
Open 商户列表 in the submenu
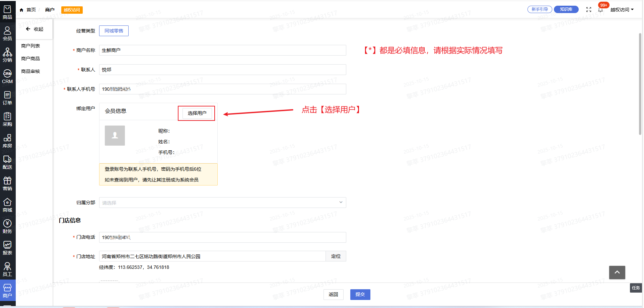[30, 46]
